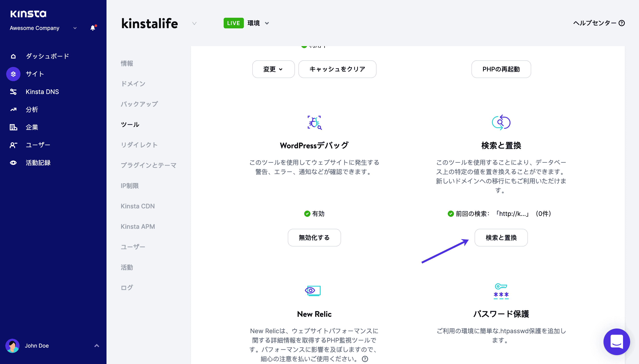Click the New Relic eye monitoring icon

313,291
